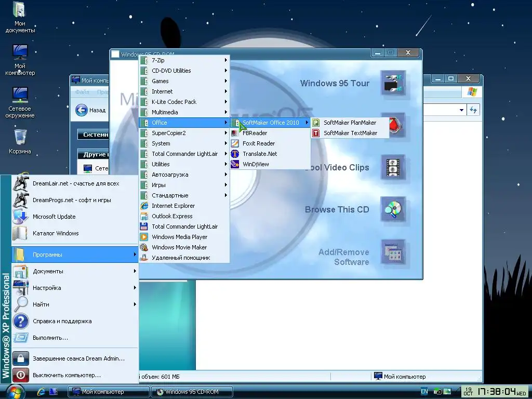Expand the Internet submenu

coord(184,91)
